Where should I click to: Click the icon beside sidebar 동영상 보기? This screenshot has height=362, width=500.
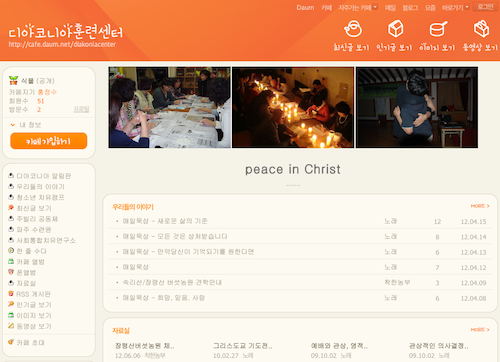tap(11, 326)
